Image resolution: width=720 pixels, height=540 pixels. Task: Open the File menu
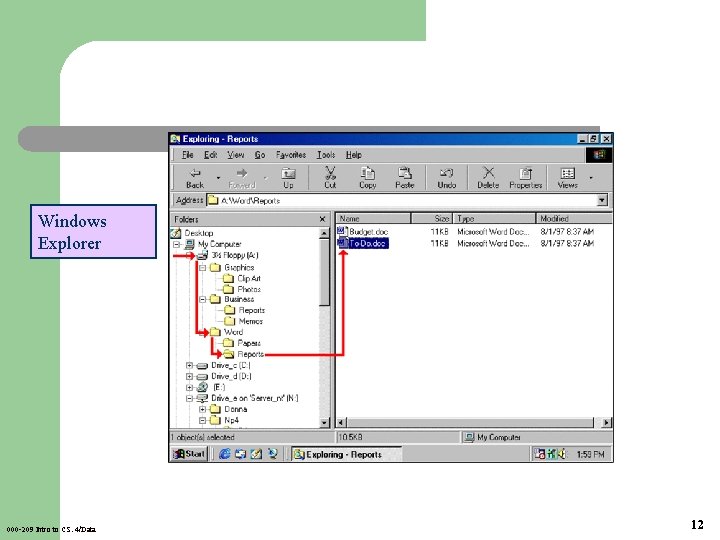187,155
